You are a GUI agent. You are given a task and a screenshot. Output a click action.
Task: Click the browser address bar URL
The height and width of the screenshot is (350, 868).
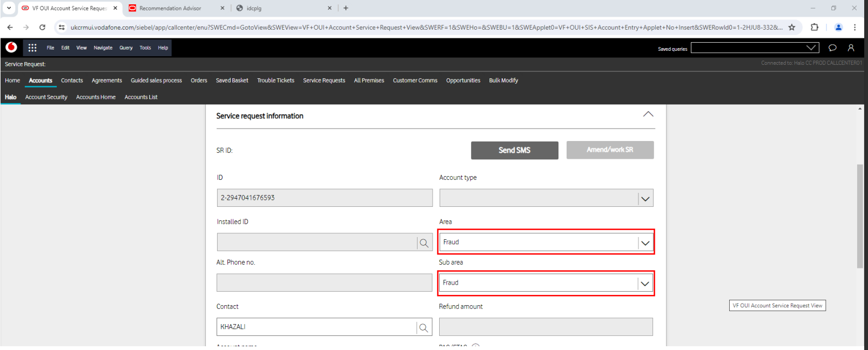tap(426, 27)
